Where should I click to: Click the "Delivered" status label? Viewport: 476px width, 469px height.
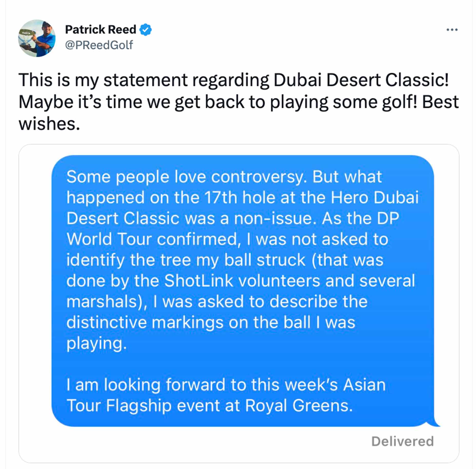click(x=402, y=441)
